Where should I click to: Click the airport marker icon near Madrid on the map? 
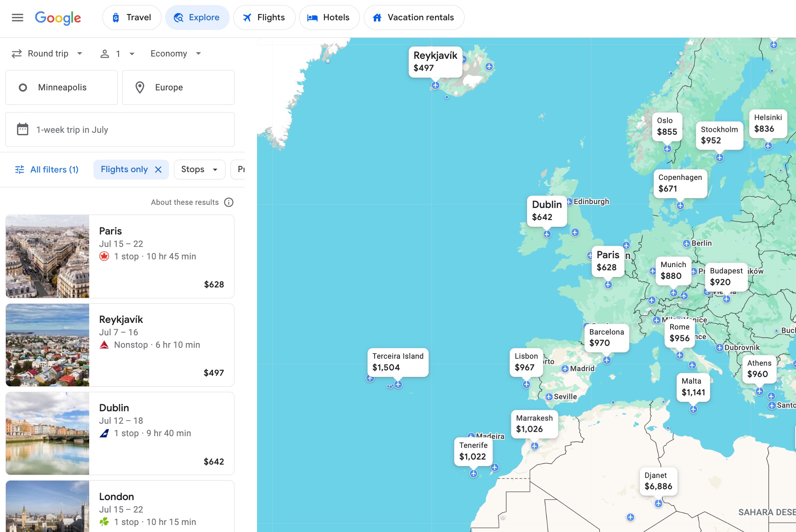point(565,368)
